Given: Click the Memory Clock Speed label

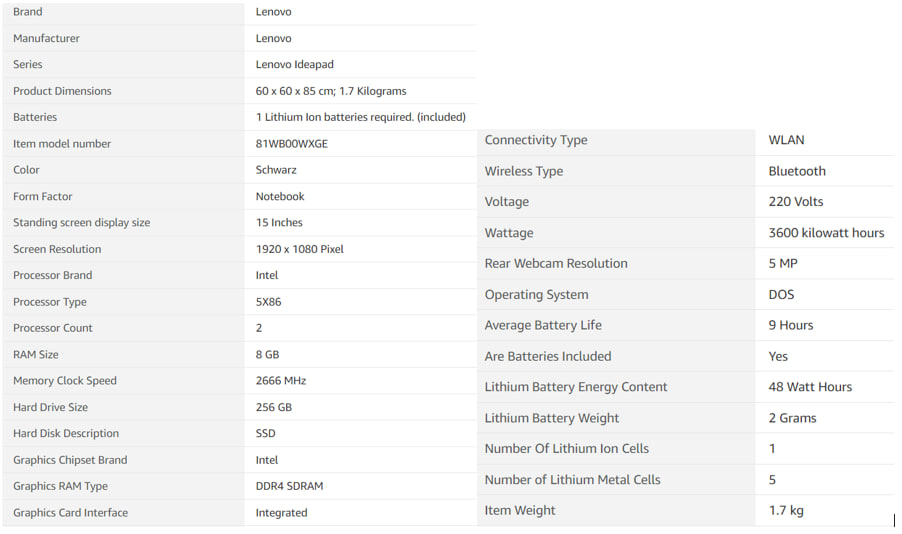Looking at the screenshot, I should pyautogui.click(x=64, y=381).
